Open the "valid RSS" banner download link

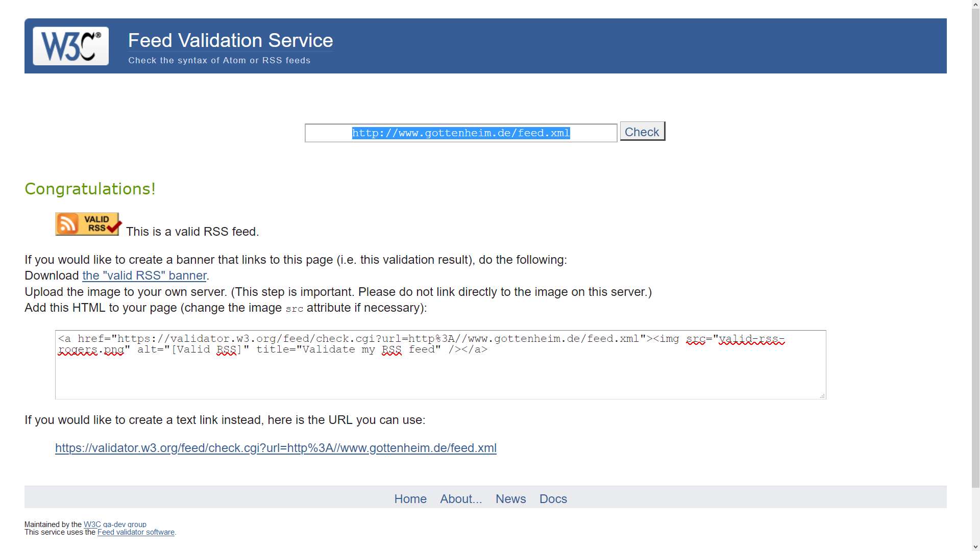click(x=144, y=275)
